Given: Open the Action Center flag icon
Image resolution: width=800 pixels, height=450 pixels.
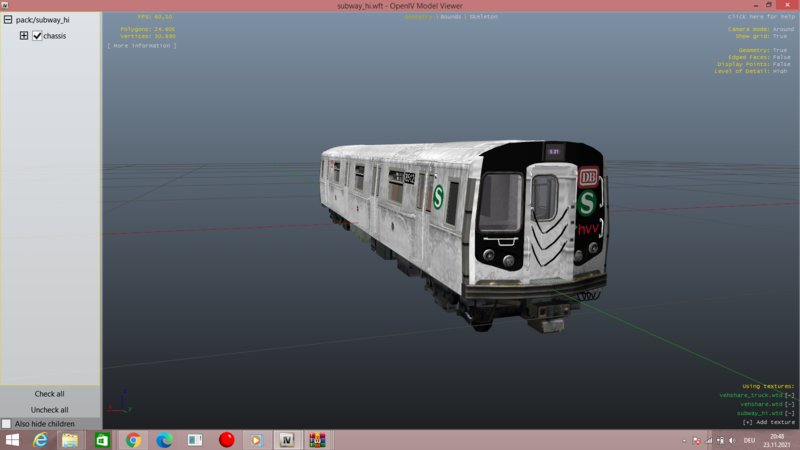Looking at the screenshot, I should (696, 440).
